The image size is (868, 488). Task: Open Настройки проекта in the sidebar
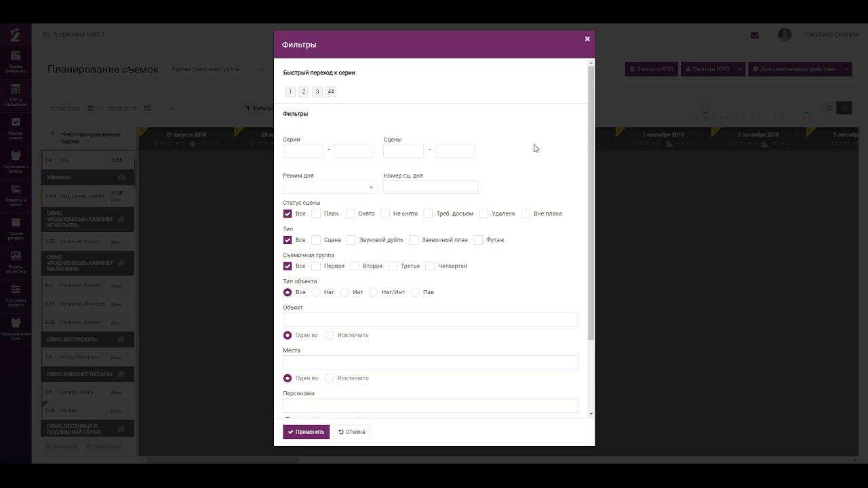tap(16, 296)
